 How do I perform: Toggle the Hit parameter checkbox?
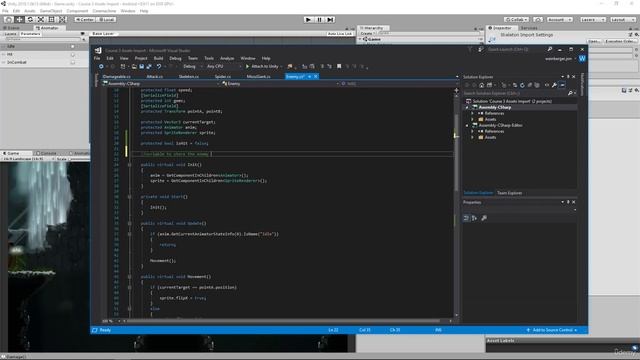pyautogui.click(x=73, y=54)
